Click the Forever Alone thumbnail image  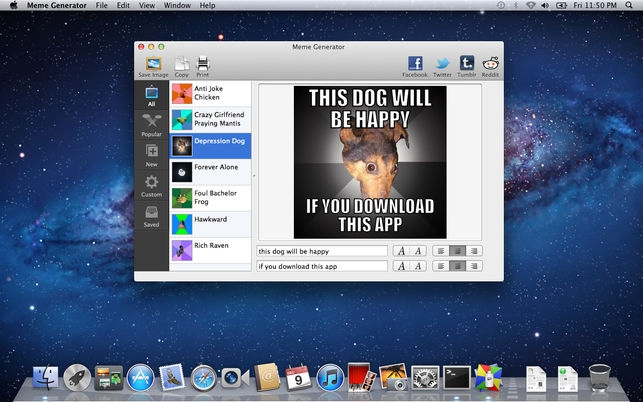pyautogui.click(x=182, y=172)
